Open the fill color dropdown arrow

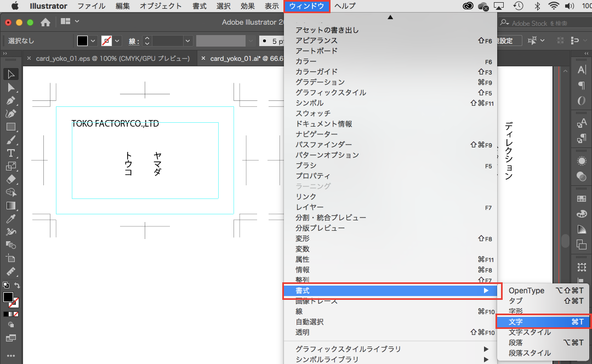point(93,41)
